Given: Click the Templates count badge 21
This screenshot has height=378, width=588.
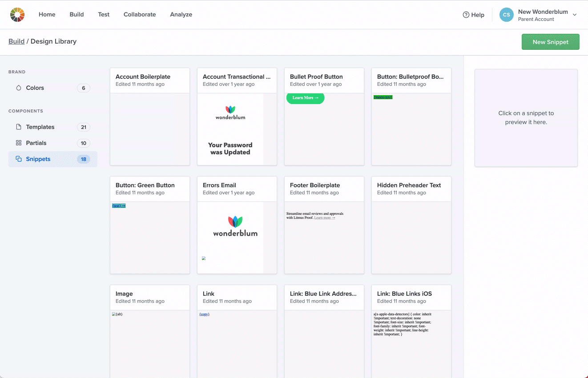Looking at the screenshot, I should pyautogui.click(x=83, y=127).
